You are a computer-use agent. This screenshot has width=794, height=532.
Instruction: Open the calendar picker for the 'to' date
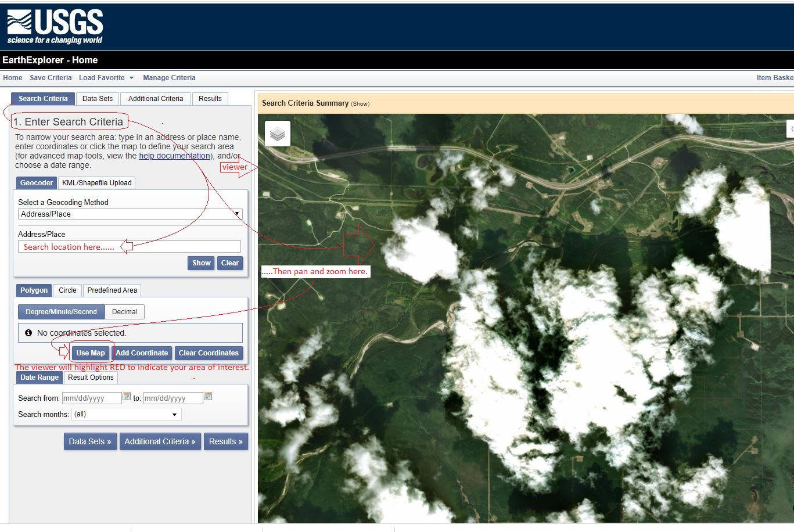click(208, 396)
